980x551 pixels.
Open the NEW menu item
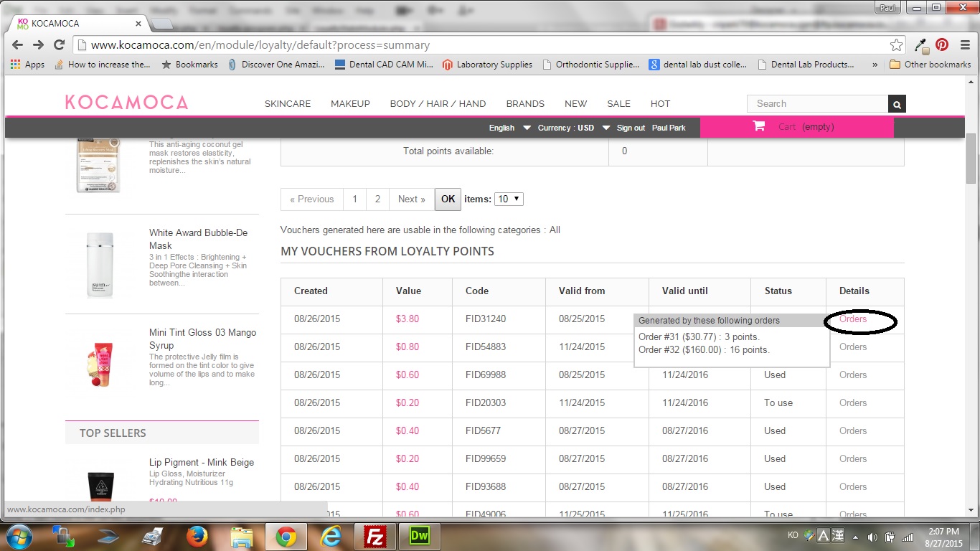pos(575,103)
